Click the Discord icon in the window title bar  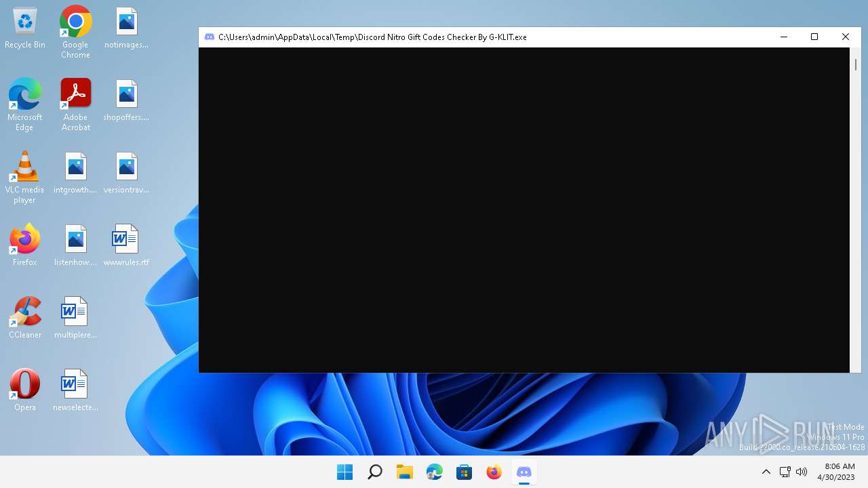click(x=210, y=37)
